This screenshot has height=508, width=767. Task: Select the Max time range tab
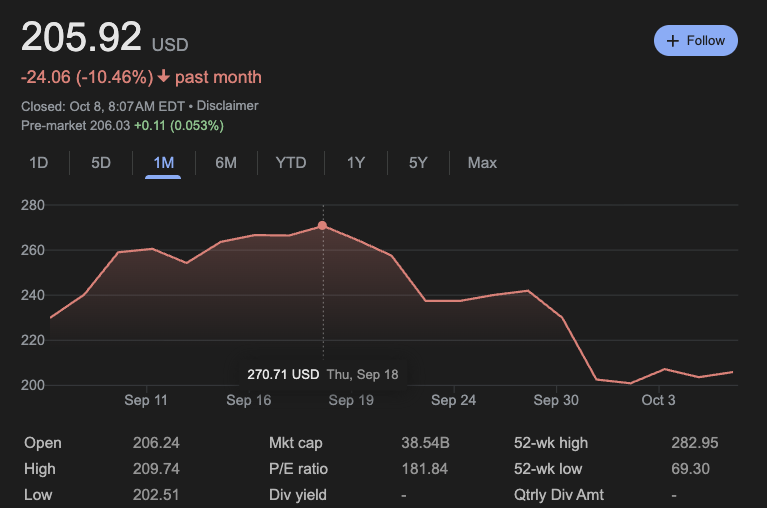tap(482, 163)
